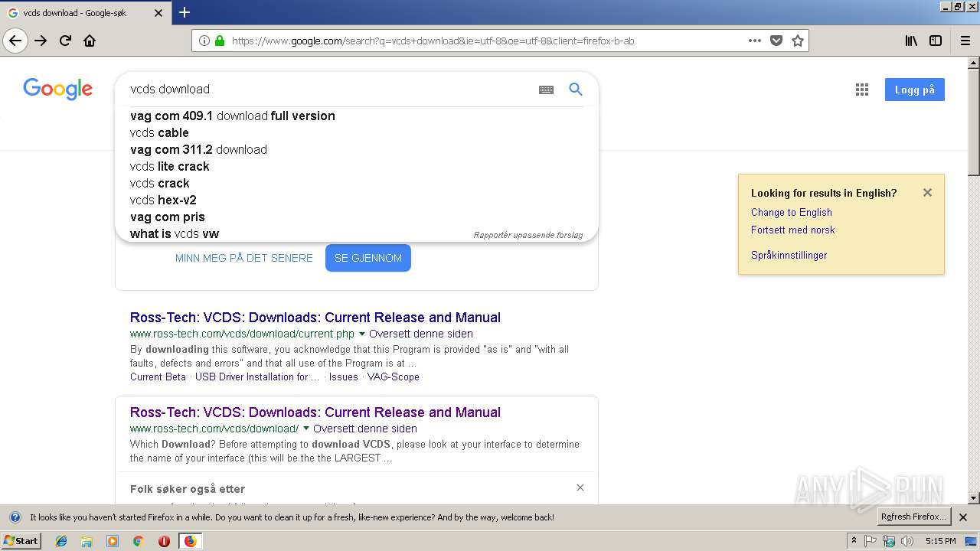Launch Opera from the taskbar
This screenshot has height=551, width=980.
[164, 541]
